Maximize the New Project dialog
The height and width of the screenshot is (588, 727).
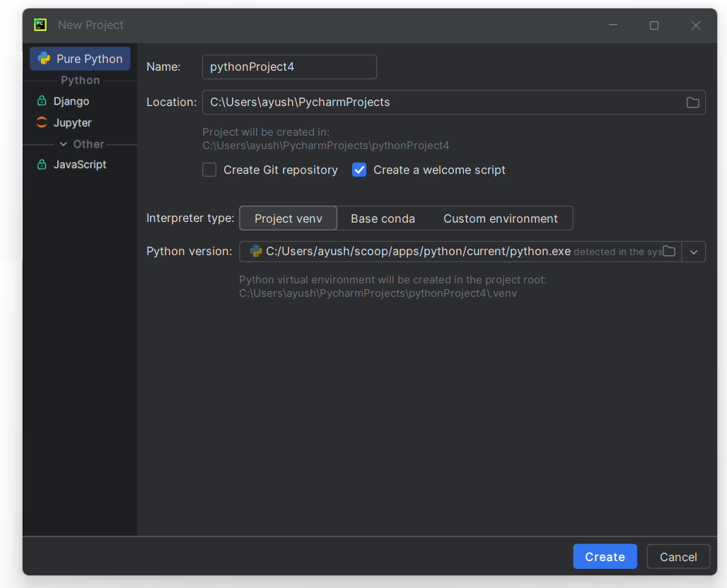[x=654, y=25]
